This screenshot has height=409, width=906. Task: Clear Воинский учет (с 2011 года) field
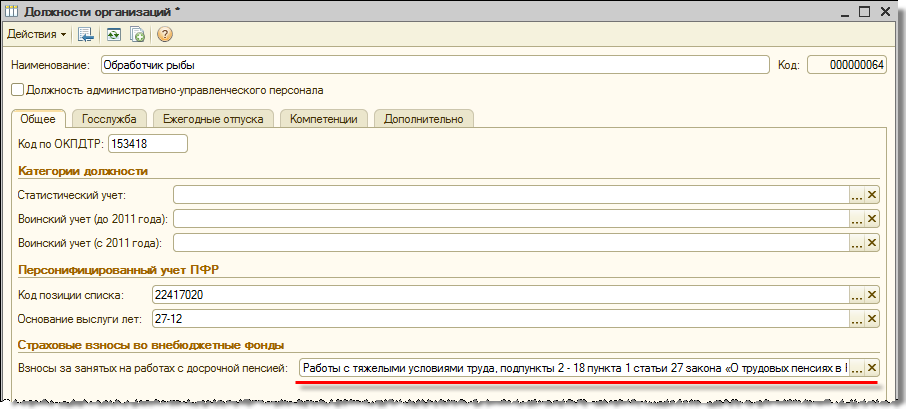click(x=872, y=243)
